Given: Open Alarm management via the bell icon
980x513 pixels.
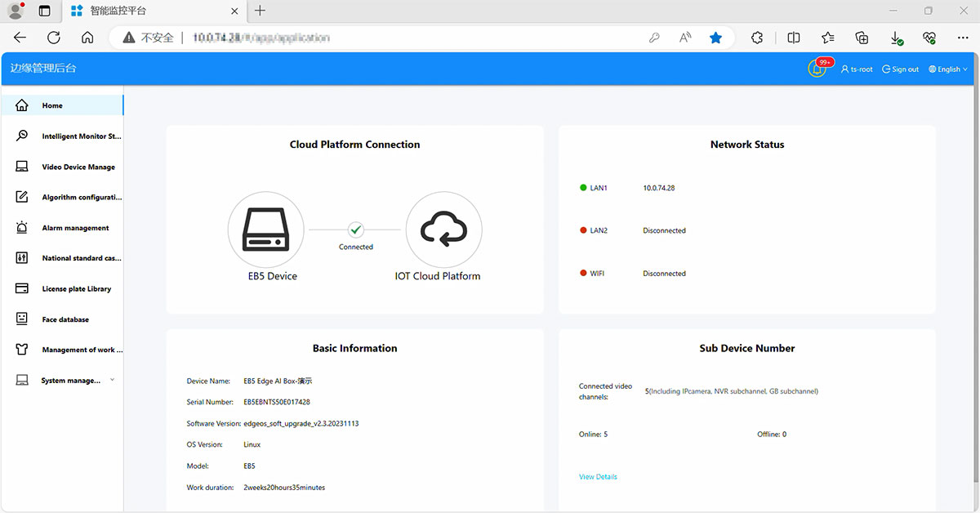Looking at the screenshot, I should pos(22,227).
